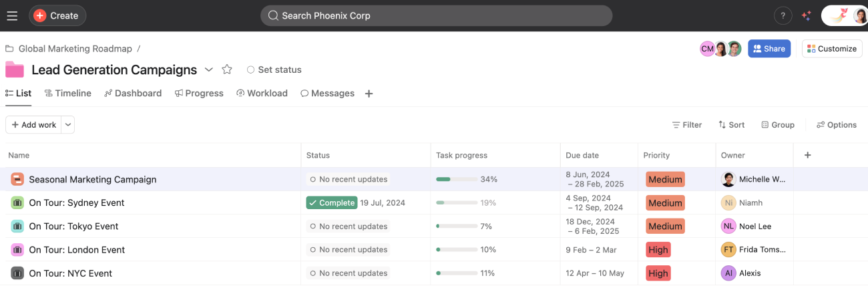Screen dimensions: 868x292
Task: Open the Filter options
Action: [x=686, y=125]
